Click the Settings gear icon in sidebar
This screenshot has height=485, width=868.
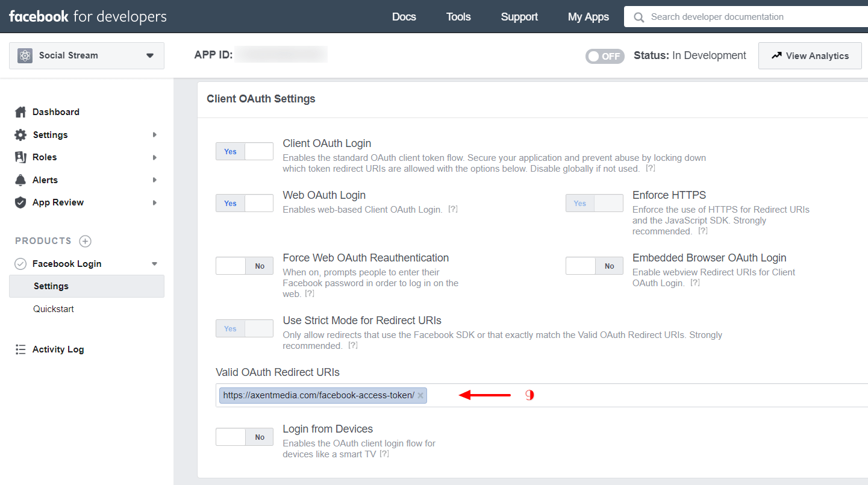[x=21, y=135]
